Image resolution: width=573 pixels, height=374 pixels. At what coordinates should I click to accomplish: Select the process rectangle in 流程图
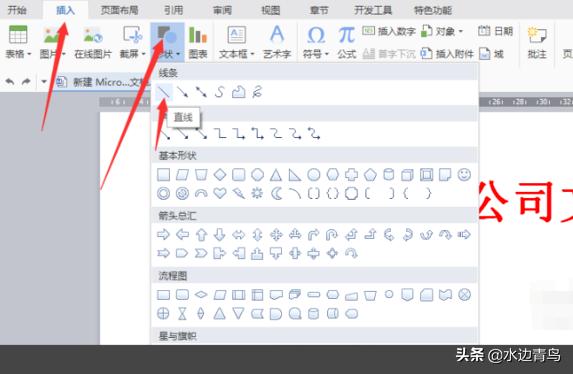point(163,295)
